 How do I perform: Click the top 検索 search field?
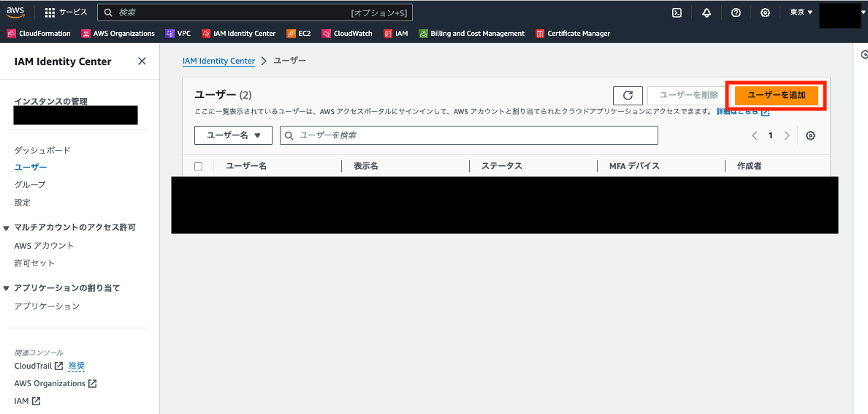pos(255,12)
